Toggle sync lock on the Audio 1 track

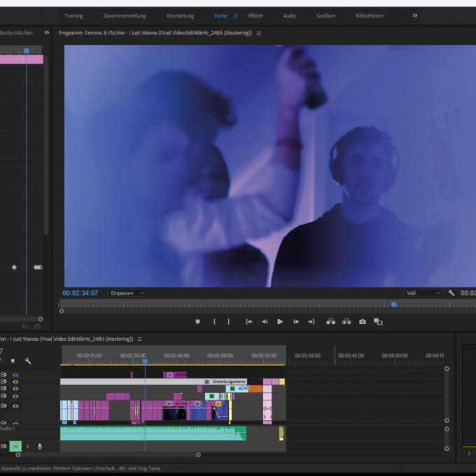tap(3, 447)
